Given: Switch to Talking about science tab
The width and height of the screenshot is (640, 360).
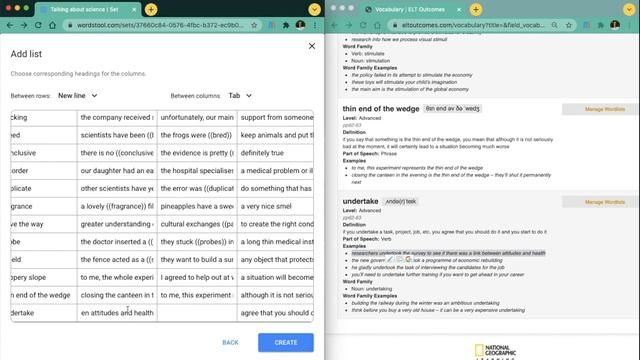Looking at the screenshot, I should [84, 9].
